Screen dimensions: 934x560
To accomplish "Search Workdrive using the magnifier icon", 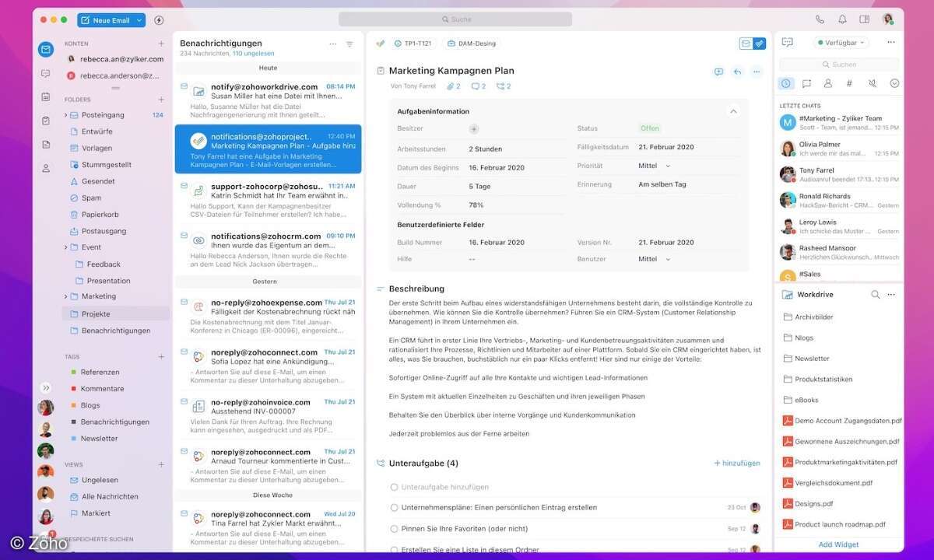I will click(x=875, y=295).
